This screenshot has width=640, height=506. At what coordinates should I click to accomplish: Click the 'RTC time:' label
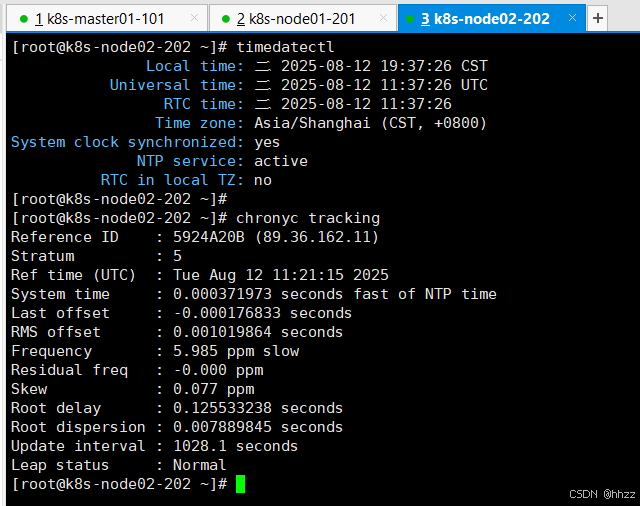tap(204, 104)
